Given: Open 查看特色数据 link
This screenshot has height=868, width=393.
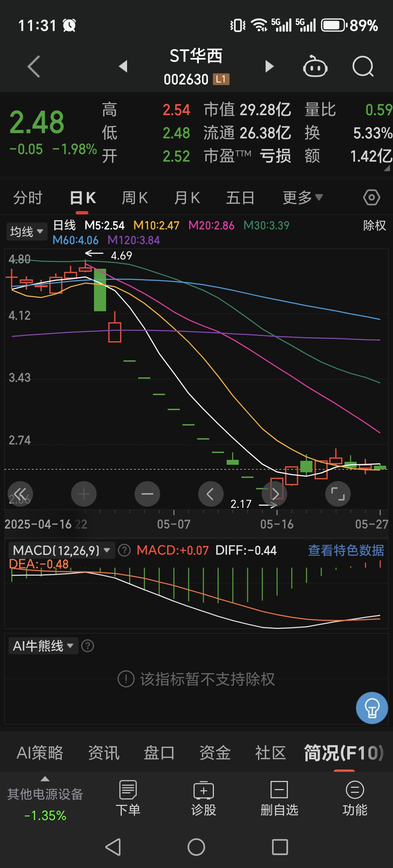Looking at the screenshot, I should click(346, 550).
